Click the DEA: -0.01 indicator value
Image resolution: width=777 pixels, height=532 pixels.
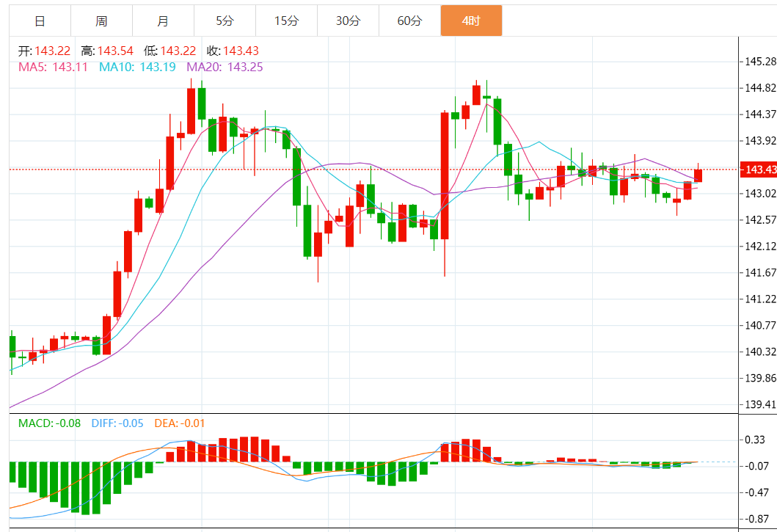pos(179,423)
